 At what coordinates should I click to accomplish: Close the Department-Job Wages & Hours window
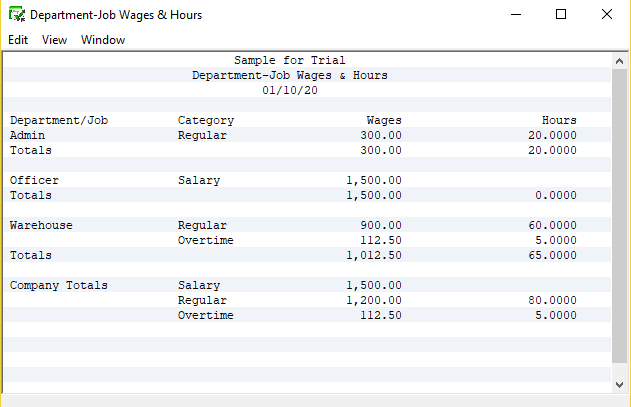pos(607,15)
